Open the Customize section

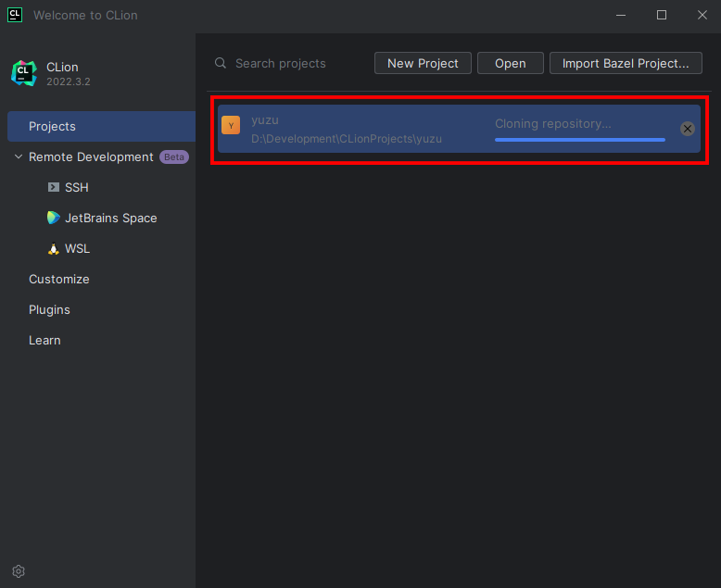[x=59, y=279]
